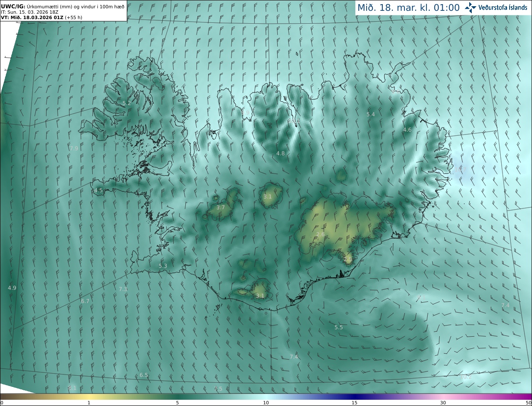The image size is (532, 406).
Task: Click the colorbar tick labeled 10
Action: pos(266,403)
